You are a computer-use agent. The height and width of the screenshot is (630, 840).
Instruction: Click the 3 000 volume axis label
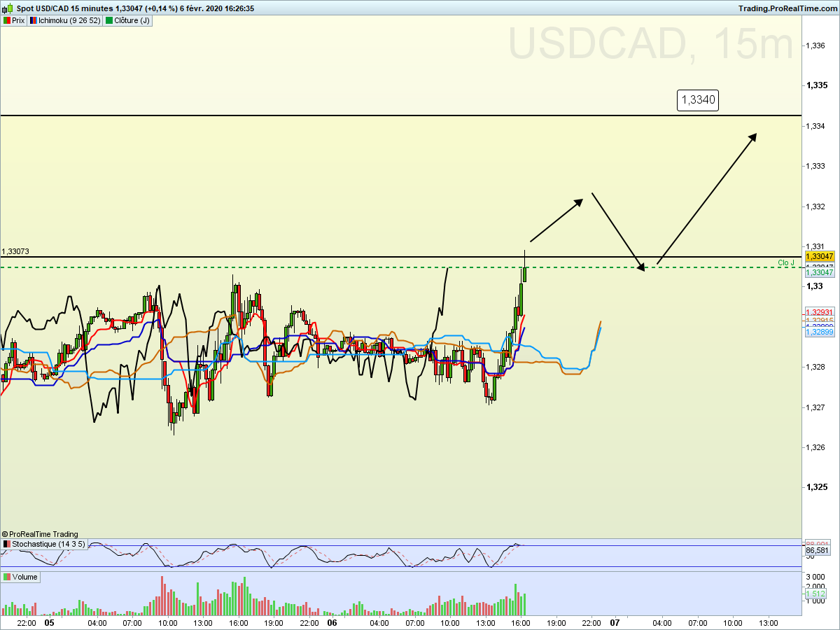pos(815,576)
